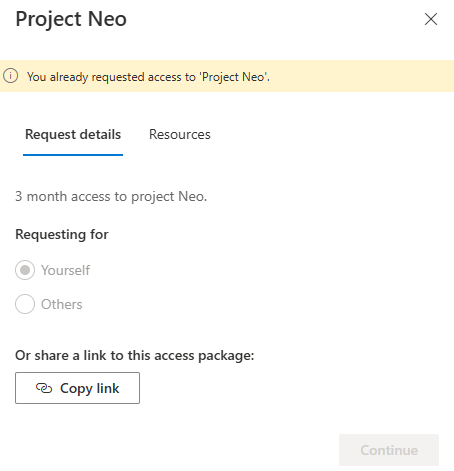Click the empty circle of Others option
454x471 pixels.
[x=25, y=304]
